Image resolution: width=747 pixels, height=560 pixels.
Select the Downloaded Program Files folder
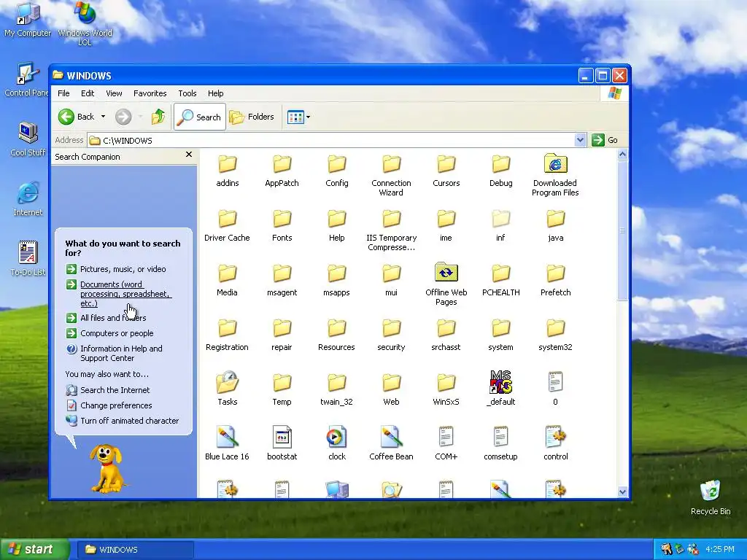[x=555, y=175]
